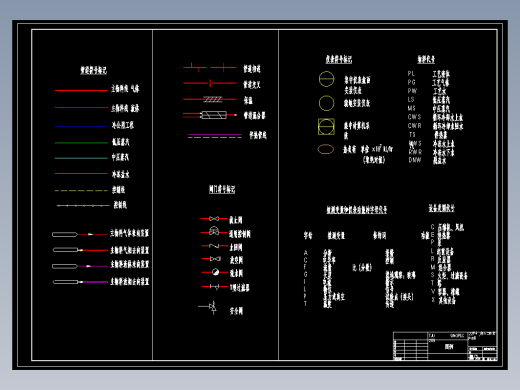Screen dimensions: 520x390
Task: Select the LS code entry
Action: coord(411,99)
